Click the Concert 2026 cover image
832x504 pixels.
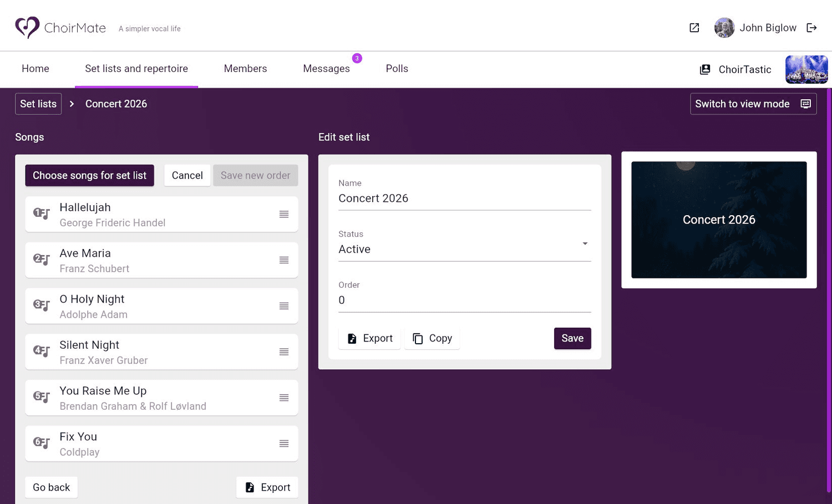[719, 220]
